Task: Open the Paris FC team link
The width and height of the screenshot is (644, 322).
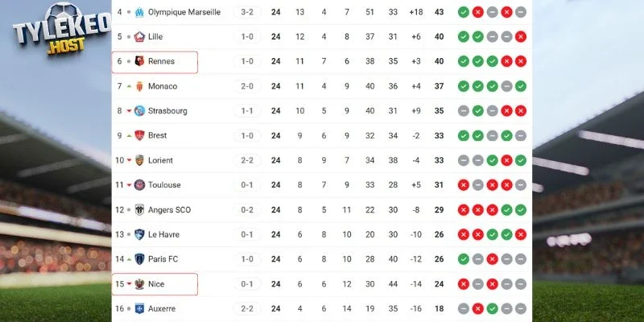Action: pyautogui.click(x=163, y=259)
